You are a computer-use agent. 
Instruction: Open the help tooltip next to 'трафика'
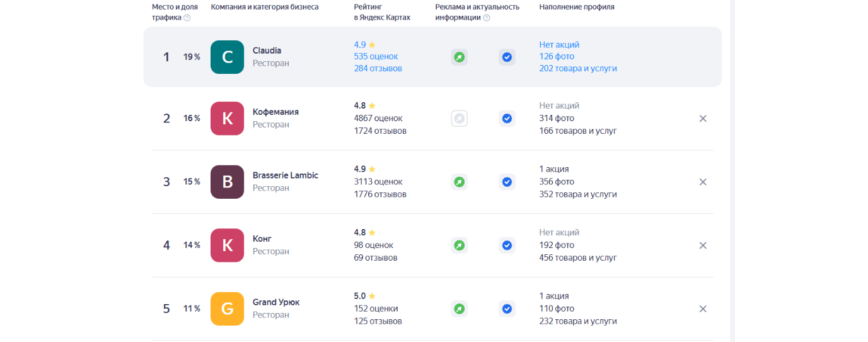[187, 18]
